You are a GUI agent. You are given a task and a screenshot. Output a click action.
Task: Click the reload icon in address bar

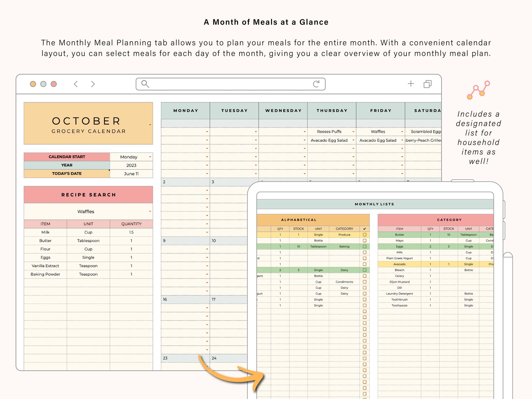click(x=316, y=84)
